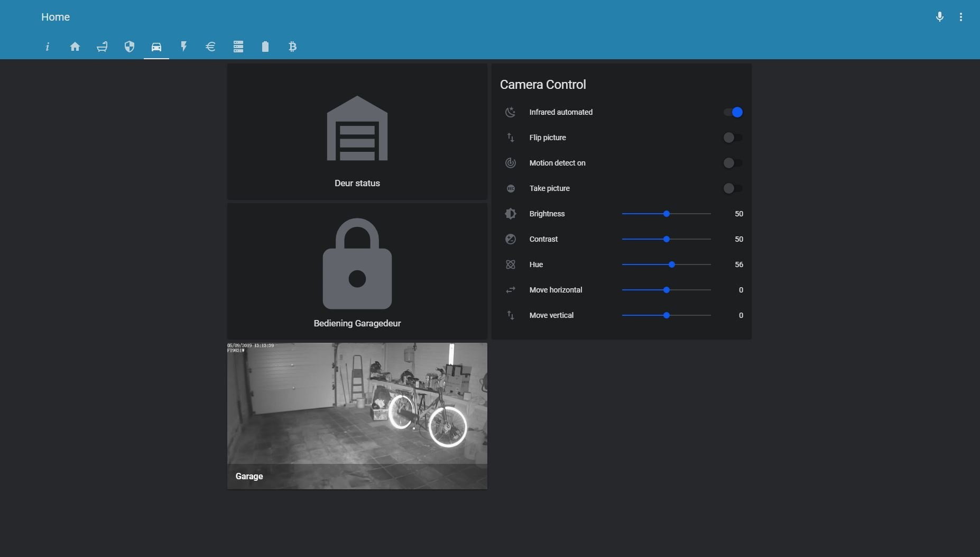
Task: Click the Take picture record icon
Action: click(x=511, y=188)
